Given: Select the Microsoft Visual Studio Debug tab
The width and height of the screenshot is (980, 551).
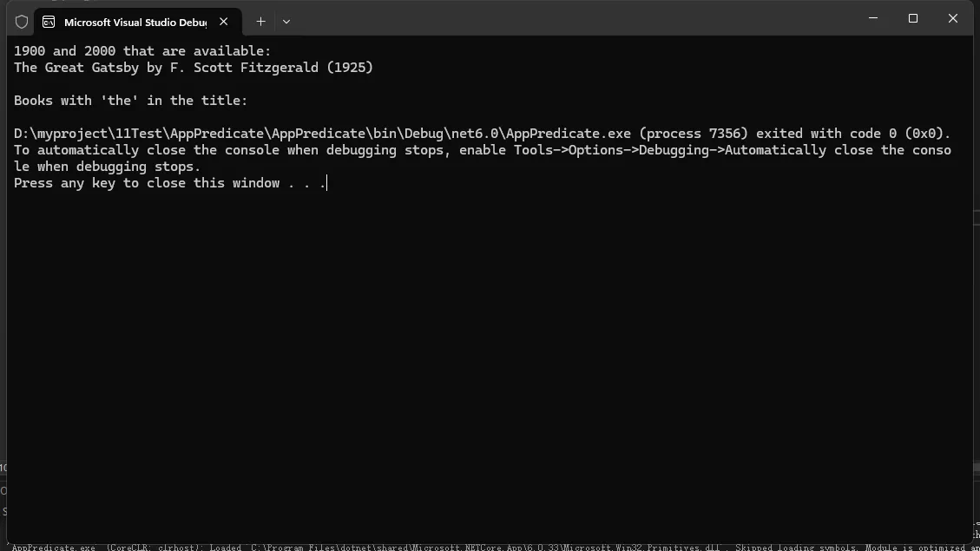Looking at the screenshot, I should (x=135, y=22).
